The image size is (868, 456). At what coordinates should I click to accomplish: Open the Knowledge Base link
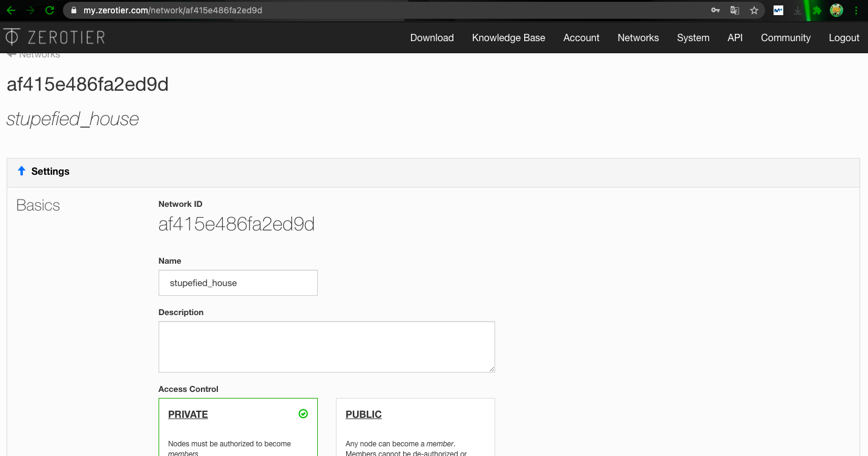[508, 37]
